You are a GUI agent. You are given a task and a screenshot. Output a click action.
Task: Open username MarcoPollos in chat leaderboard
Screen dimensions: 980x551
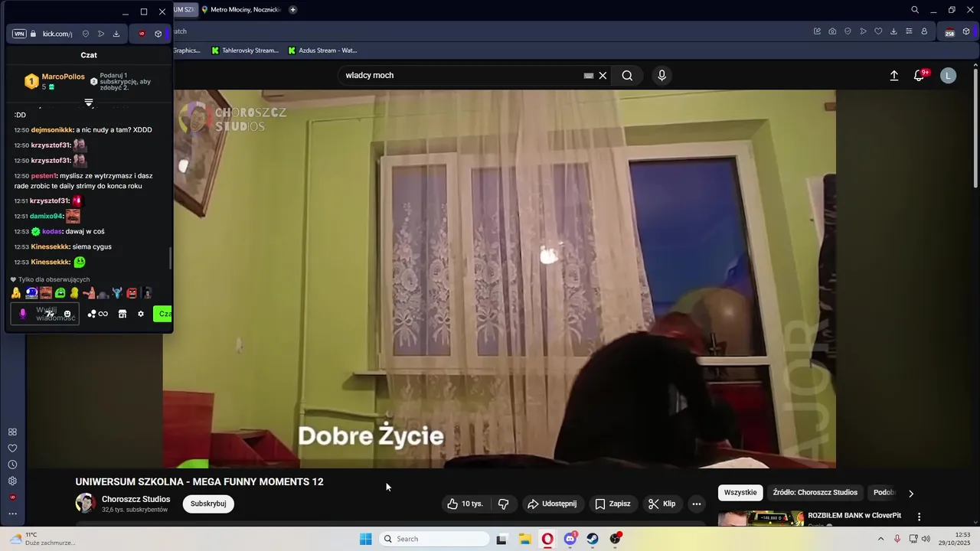(64, 77)
